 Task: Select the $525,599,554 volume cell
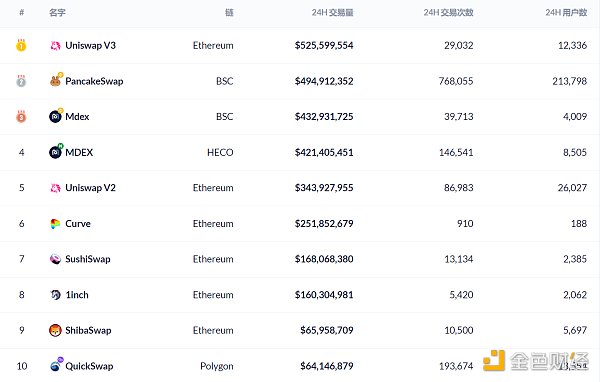[x=324, y=46]
